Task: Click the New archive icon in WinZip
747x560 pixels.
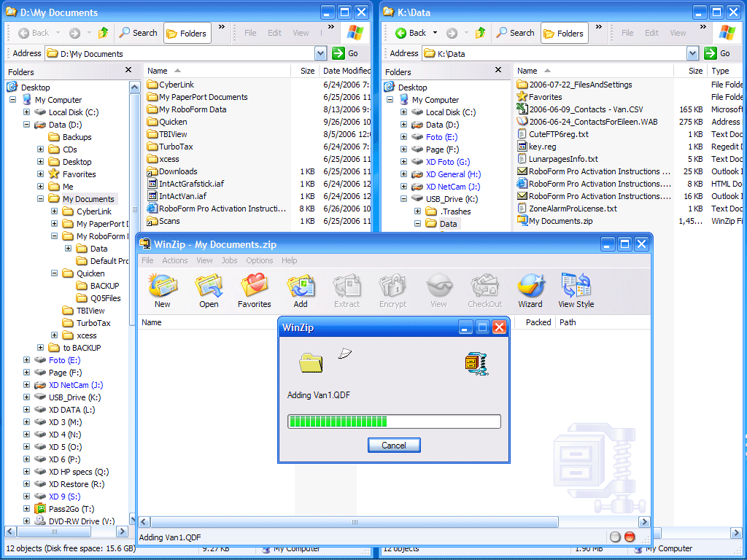Action: click(x=162, y=289)
